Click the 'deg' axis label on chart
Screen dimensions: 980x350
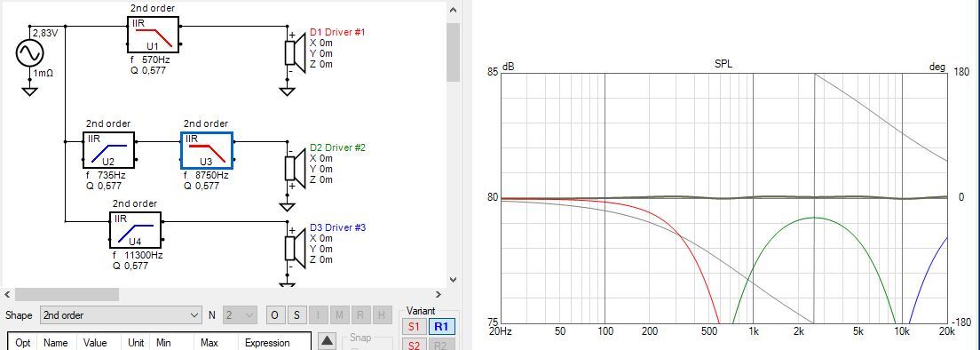(937, 67)
